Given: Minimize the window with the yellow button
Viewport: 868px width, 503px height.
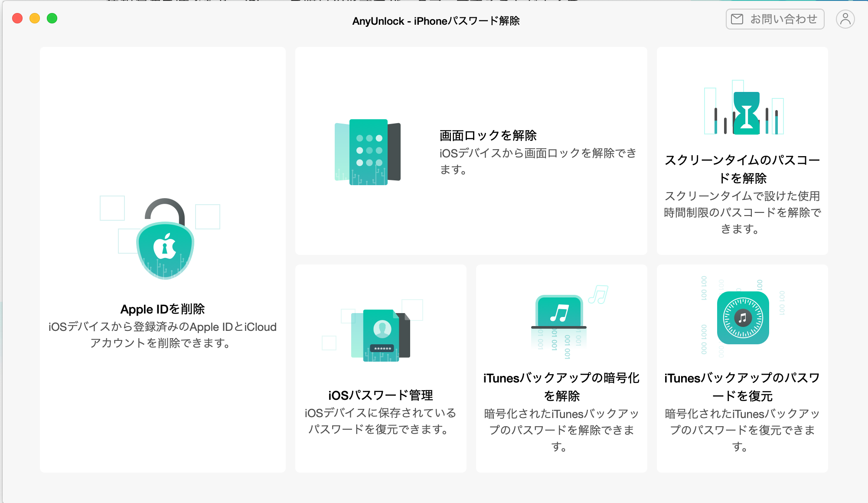Looking at the screenshot, I should point(35,18).
